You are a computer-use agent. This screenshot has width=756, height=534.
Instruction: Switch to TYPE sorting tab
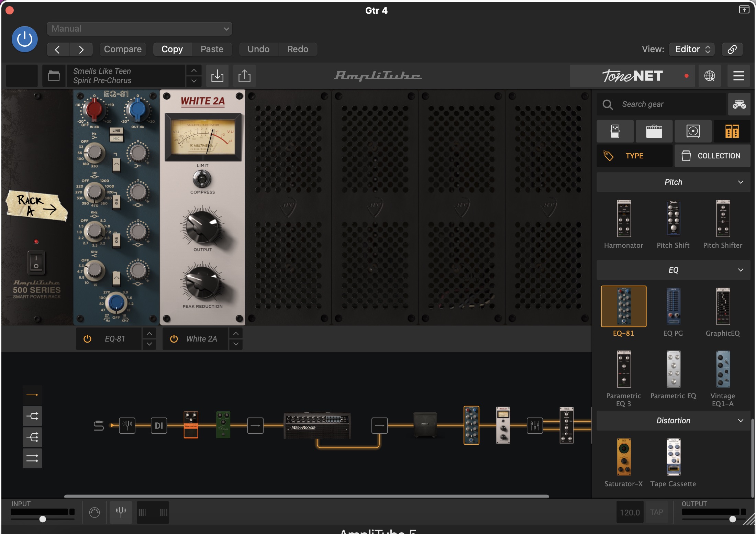coord(634,156)
